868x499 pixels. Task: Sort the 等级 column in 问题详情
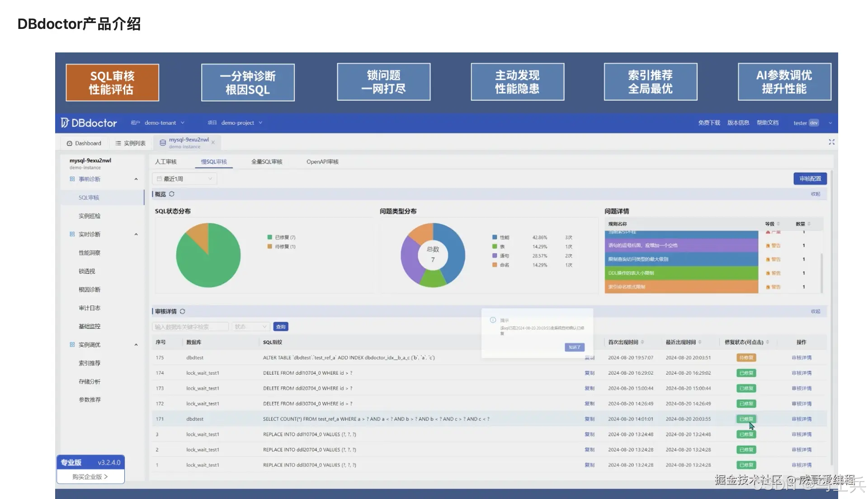pos(778,224)
